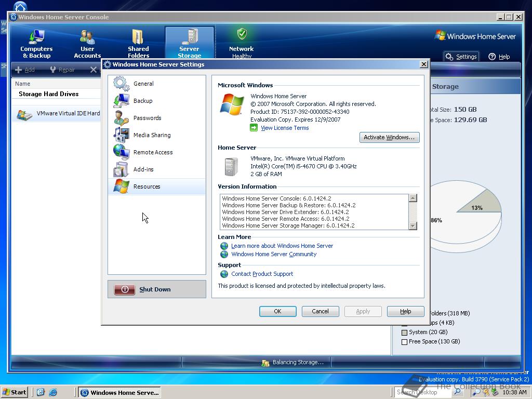Image resolution: width=532 pixels, height=399 pixels.
Task: Click the Search Desktop input field
Action: pyautogui.click(x=422, y=392)
